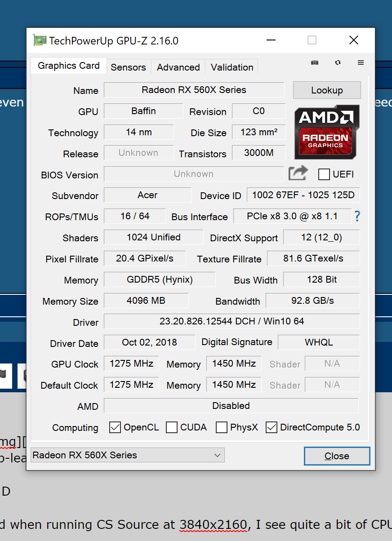This screenshot has height=541, width=392.
Task: Click the Default Clock value 1275 MHz
Action: (131, 384)
